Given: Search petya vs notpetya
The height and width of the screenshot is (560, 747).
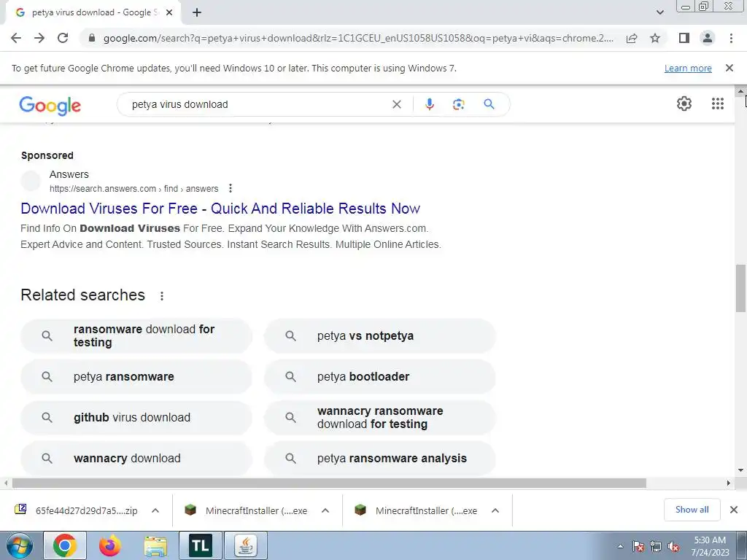Looking at the screenshot, I should point(379,335).
